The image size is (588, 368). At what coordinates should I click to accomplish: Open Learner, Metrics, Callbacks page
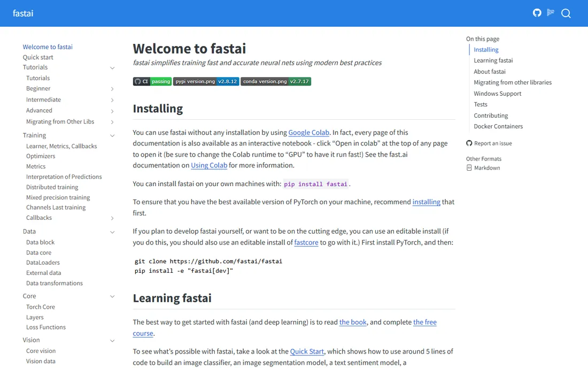[61, 146]
